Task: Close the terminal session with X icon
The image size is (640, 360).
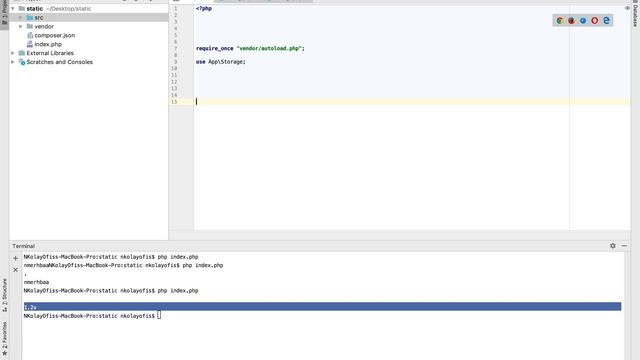Action: (16, 270)
